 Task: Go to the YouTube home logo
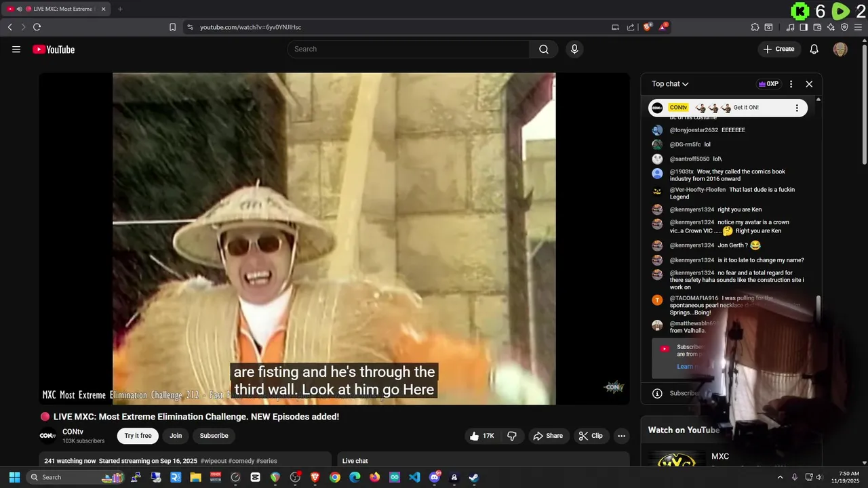[54, 49]
